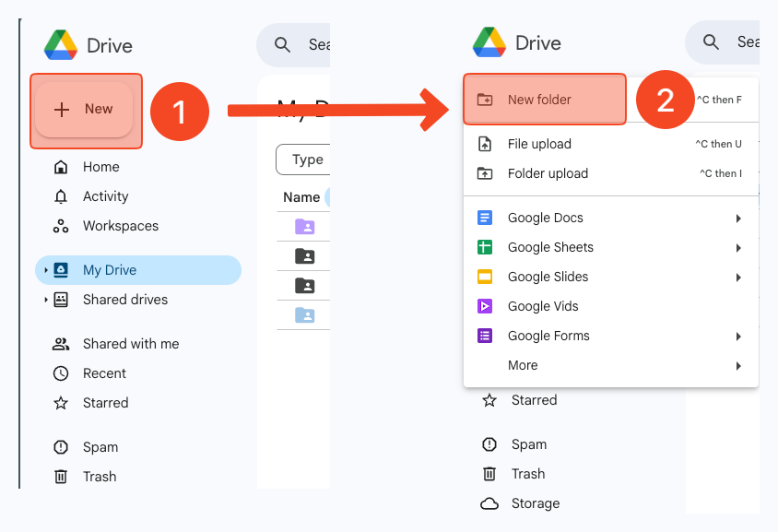The width and height of the screenshot is (778, 532).
Task: Expand the Shared drives tree arrow
Action: [x=46, y=300]
